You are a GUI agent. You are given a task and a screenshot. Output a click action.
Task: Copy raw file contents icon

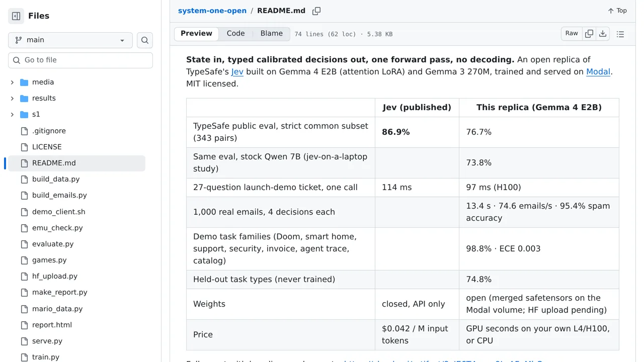(x=589, y=34)
